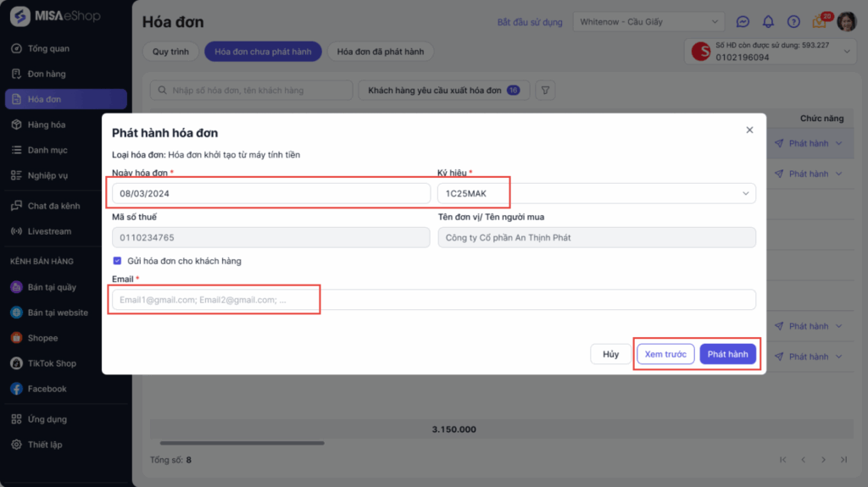The height and width of the screenshot is (487, 868).
Task: Click the help question mark icon
Action: [x=793, y=21]
